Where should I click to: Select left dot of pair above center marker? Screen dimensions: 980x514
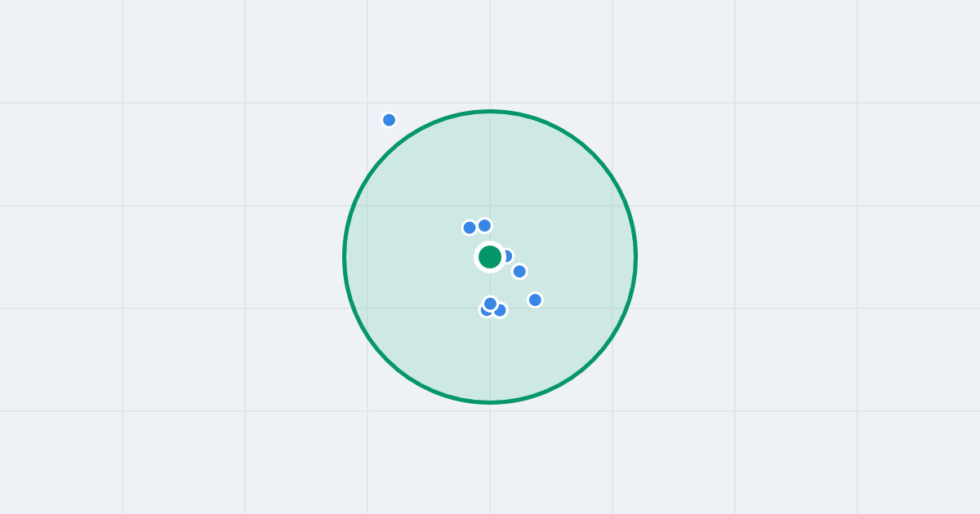click(470, 228)
